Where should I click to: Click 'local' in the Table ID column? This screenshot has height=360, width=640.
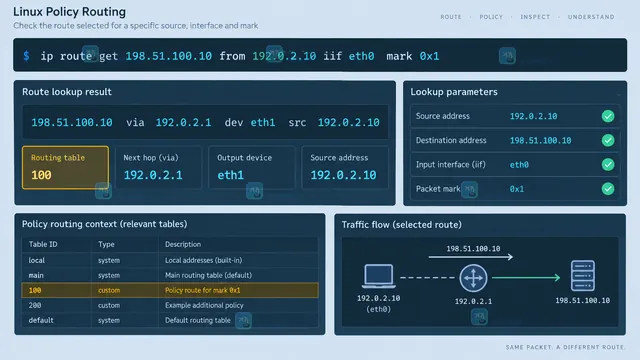[36, 260]
